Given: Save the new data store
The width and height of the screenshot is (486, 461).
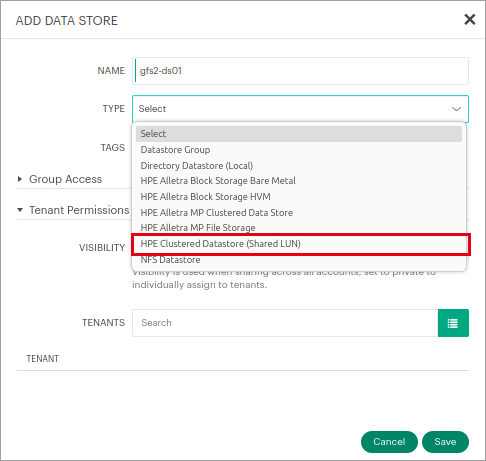Looking at the screenshot, I should click(x=445, y=442).
